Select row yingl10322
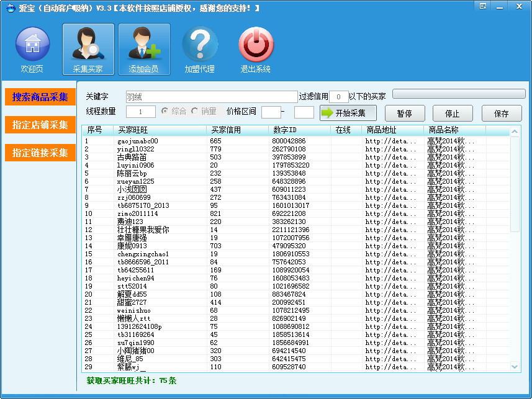The width and height of the screenshot is (532, 399). pos(296,149)
